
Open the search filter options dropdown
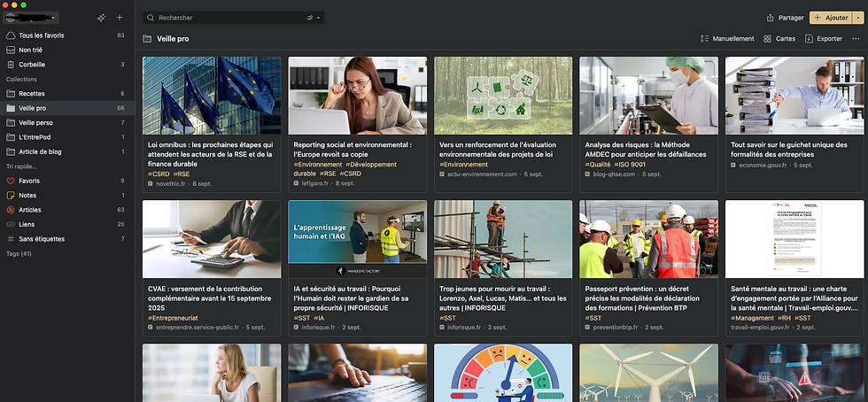[x=314, y=18]
